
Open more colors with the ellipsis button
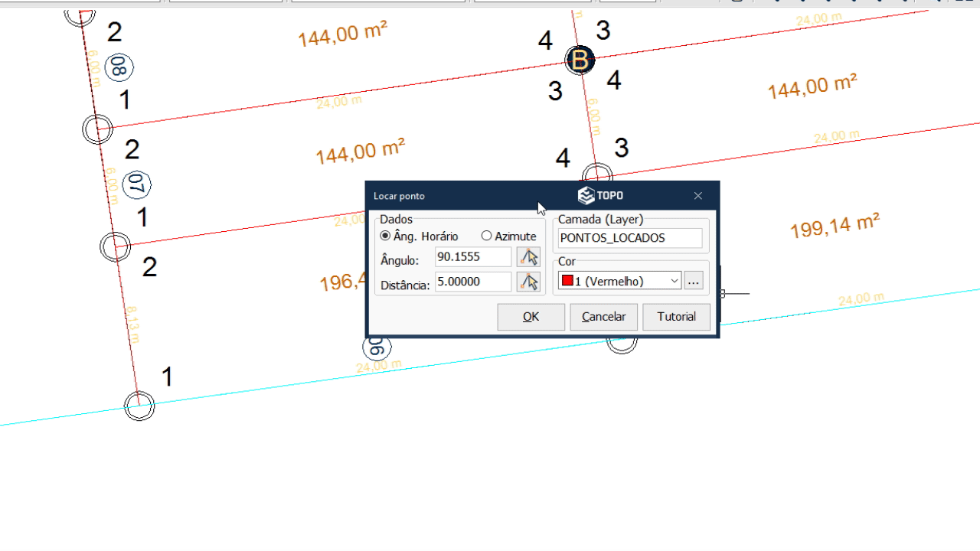[693, 281]
